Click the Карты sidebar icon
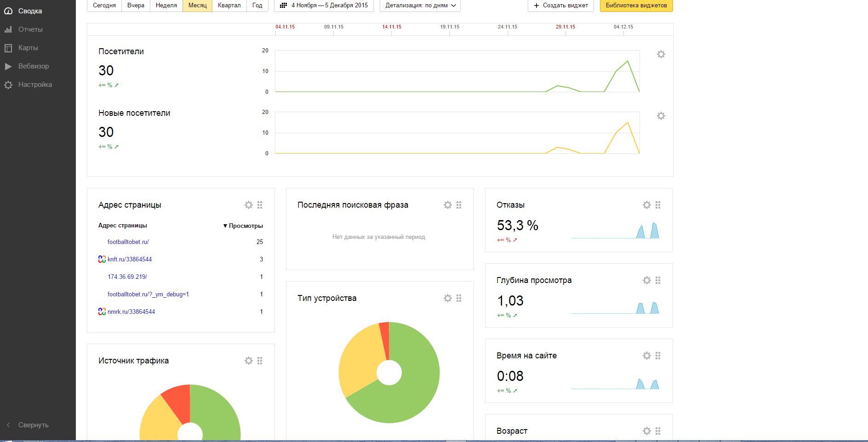868x442 pixels. pyautogui.click(x=8, y=48)
